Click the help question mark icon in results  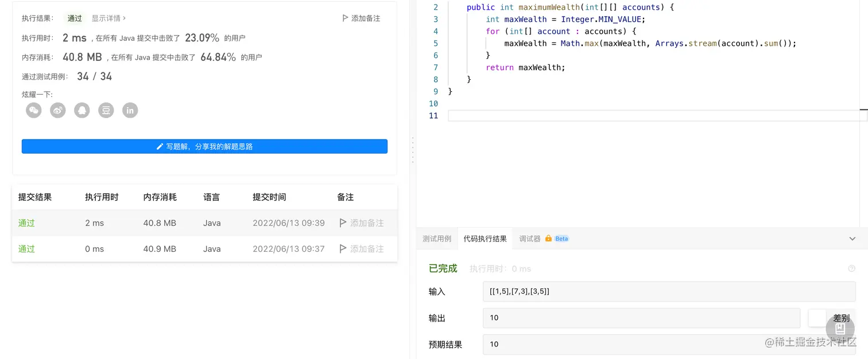click(x=851, y=268)
